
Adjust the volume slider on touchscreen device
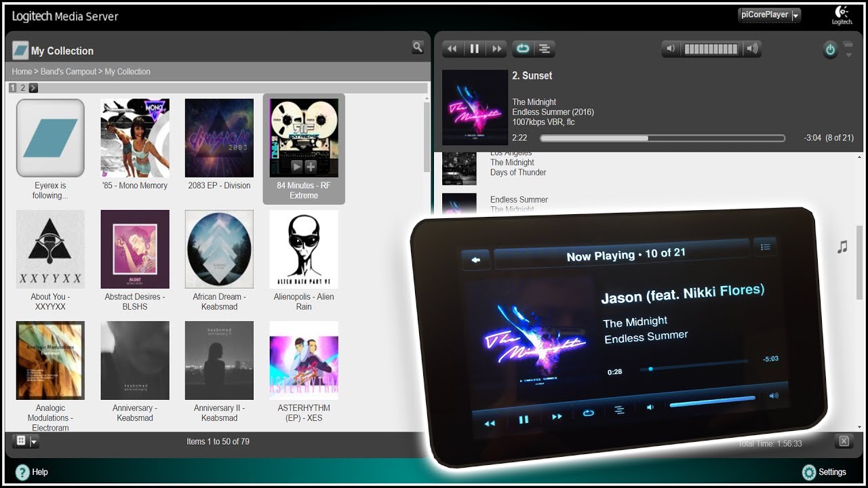[712, 401]
